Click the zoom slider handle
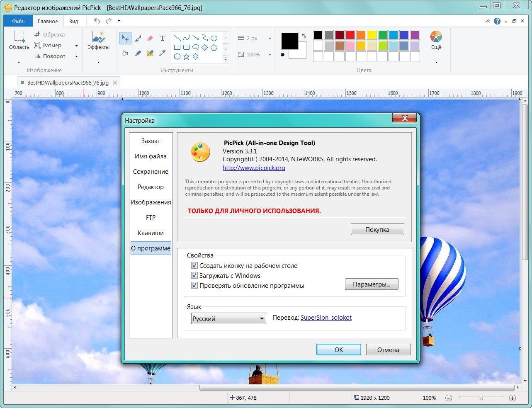Image resolution: width=532 pixels, height=408 pixels. pos(481,397)
